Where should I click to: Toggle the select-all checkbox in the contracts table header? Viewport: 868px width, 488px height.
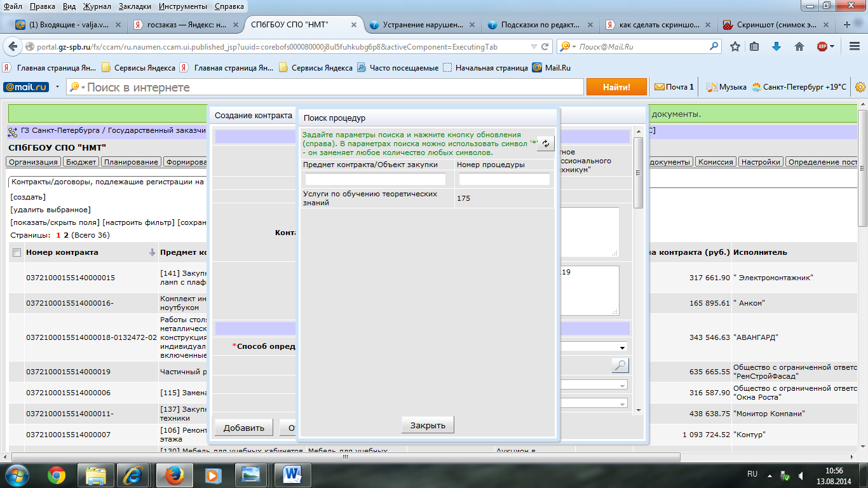[x=17, y=253]
